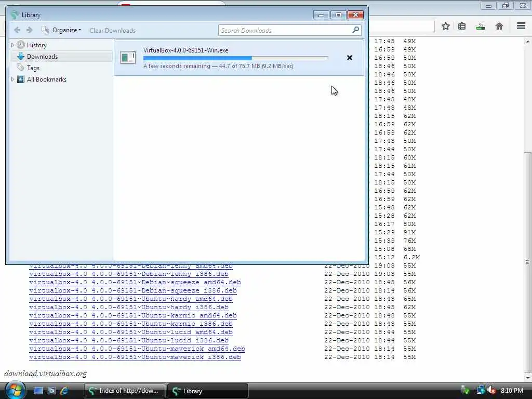Image resolution: width=532 pixels, height=399 pixels.
Task: Open Ubuntu hardy amd64.deb link
Action: [130, 299]
